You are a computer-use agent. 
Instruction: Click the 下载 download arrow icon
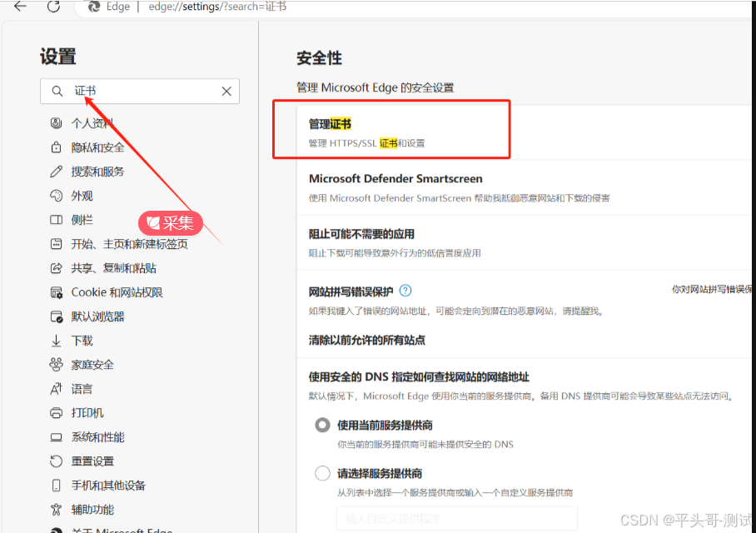tap(56, 341)
